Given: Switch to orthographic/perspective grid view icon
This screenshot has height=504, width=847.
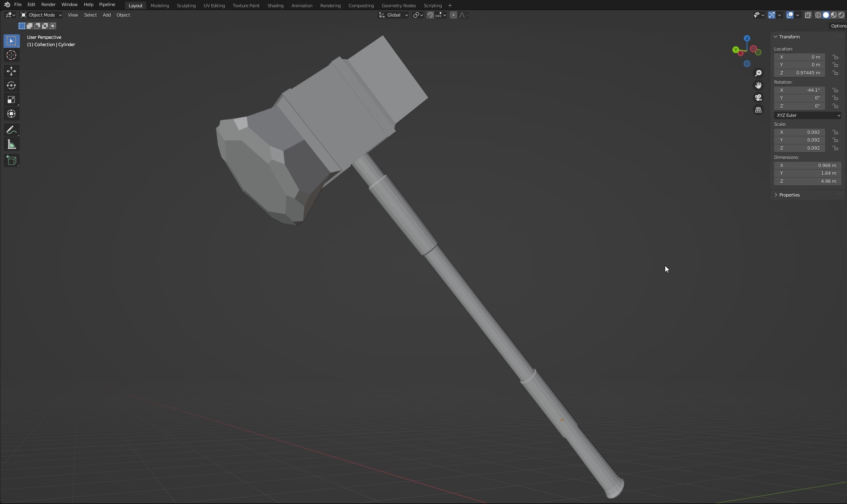Looking at the screenshot, I should [x=758, y=110].
